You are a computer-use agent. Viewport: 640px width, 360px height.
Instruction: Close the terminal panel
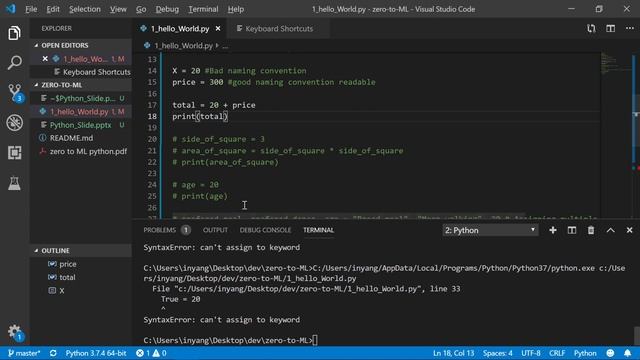[629, 230]
